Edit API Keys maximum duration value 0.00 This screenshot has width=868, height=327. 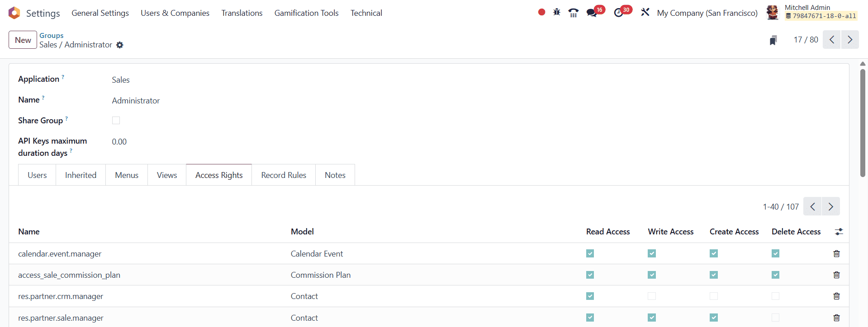(119, 142)
